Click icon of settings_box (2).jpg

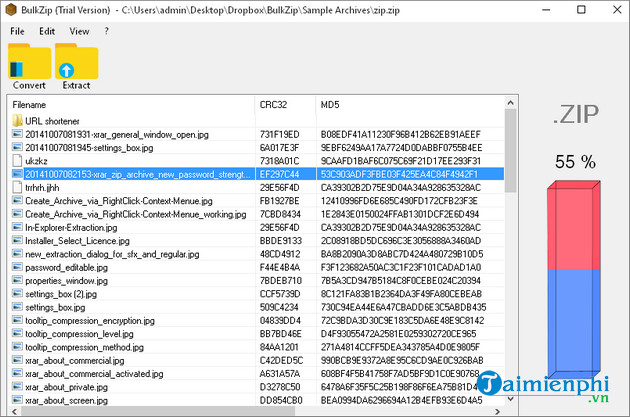(x=17, y=294)
